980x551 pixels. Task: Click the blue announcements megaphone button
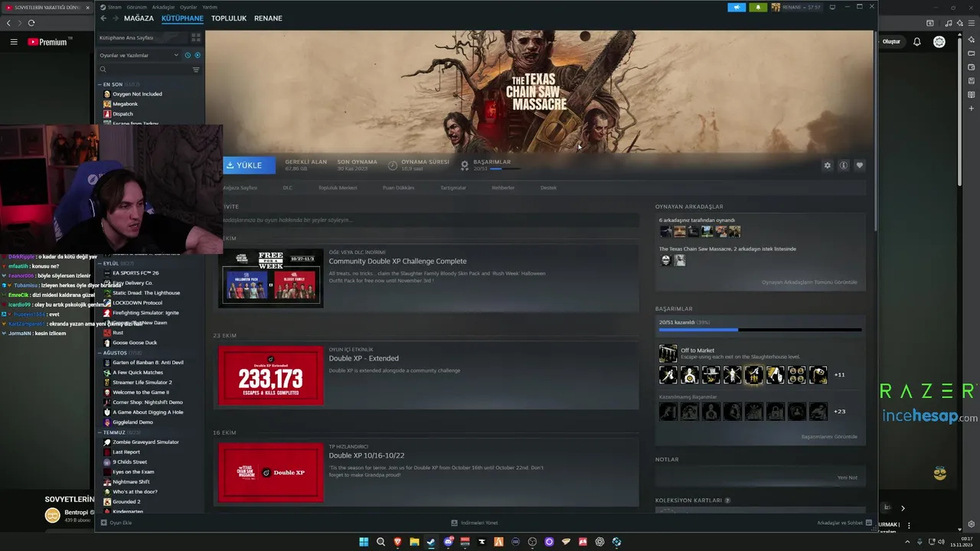pyautogui.click(x=737, y=7)
